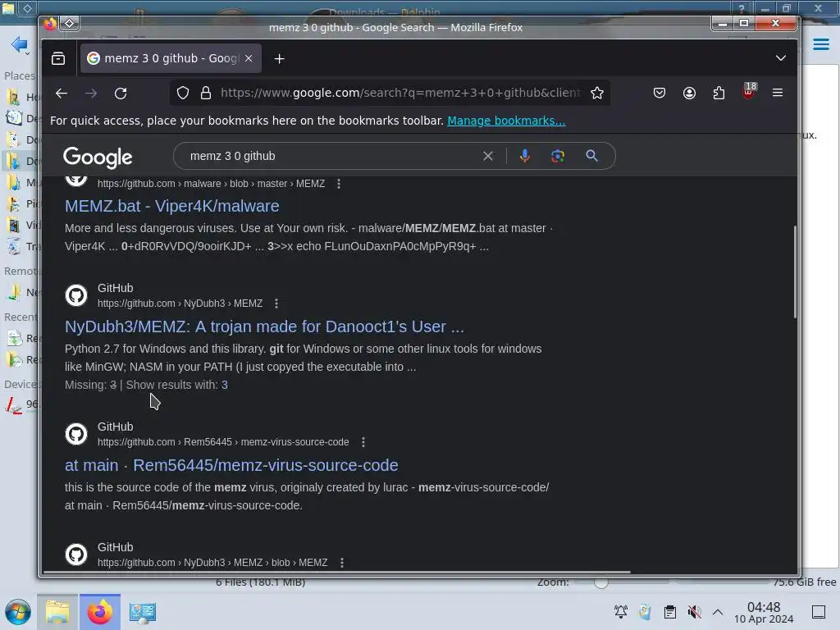Clear the Google search box
840x630 pixels.
(487, 156)
